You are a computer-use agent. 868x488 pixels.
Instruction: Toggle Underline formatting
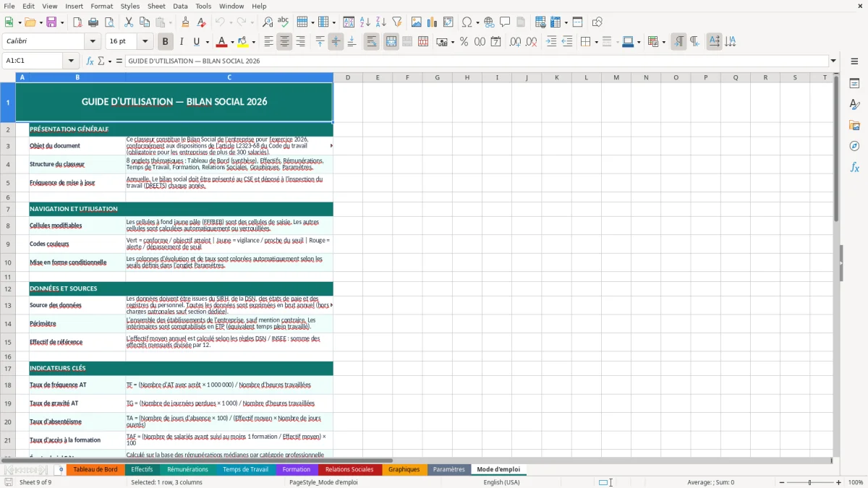[x=197, y=42]
